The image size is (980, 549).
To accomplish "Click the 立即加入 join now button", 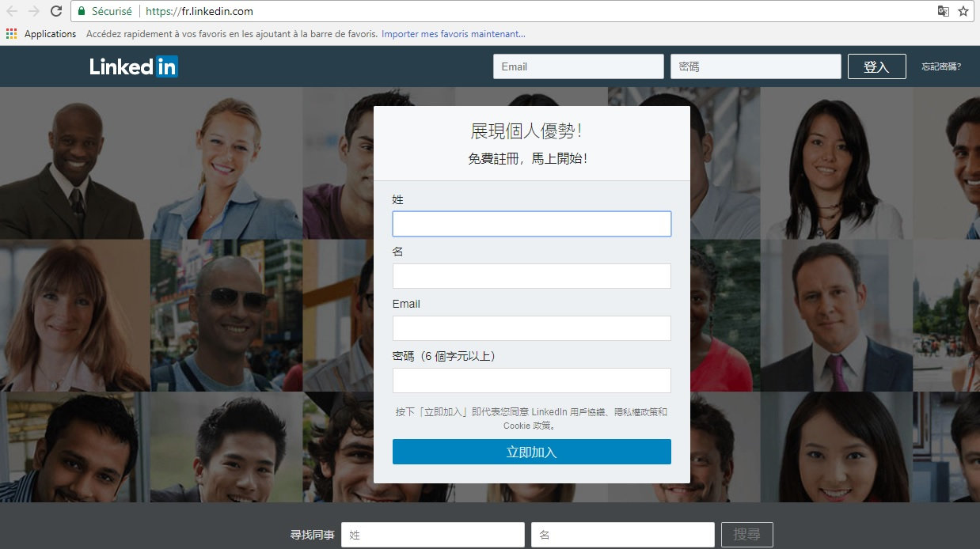I will pyautogui.click(x=532, y=452).
